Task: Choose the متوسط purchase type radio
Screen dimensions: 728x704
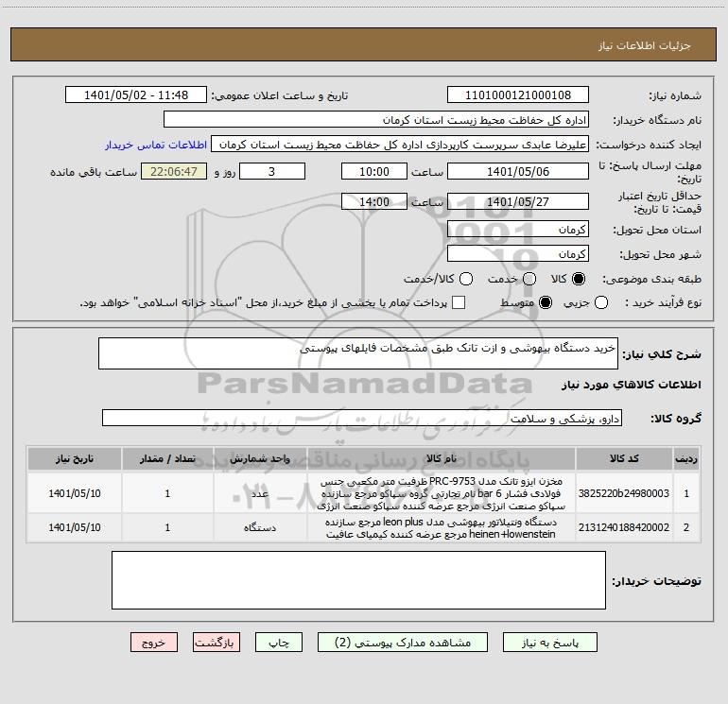Action: [546, 302]
